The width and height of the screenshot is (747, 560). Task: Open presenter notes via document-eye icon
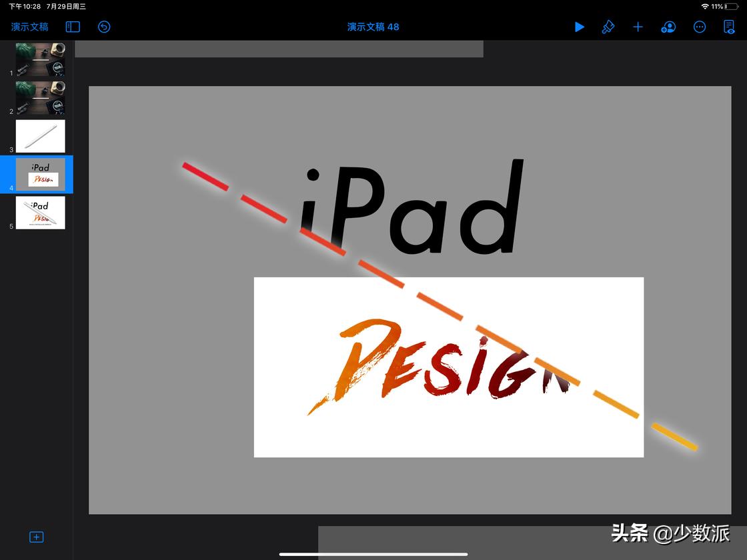click(728, 27)
